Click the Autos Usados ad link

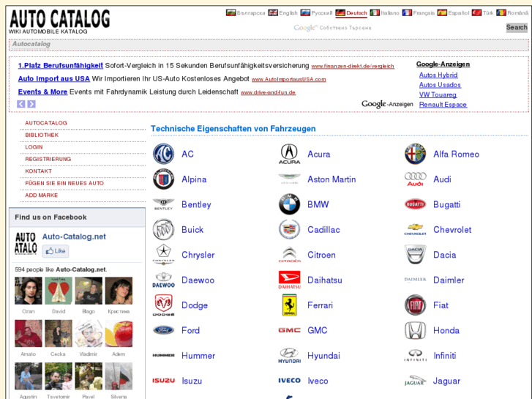440,85
